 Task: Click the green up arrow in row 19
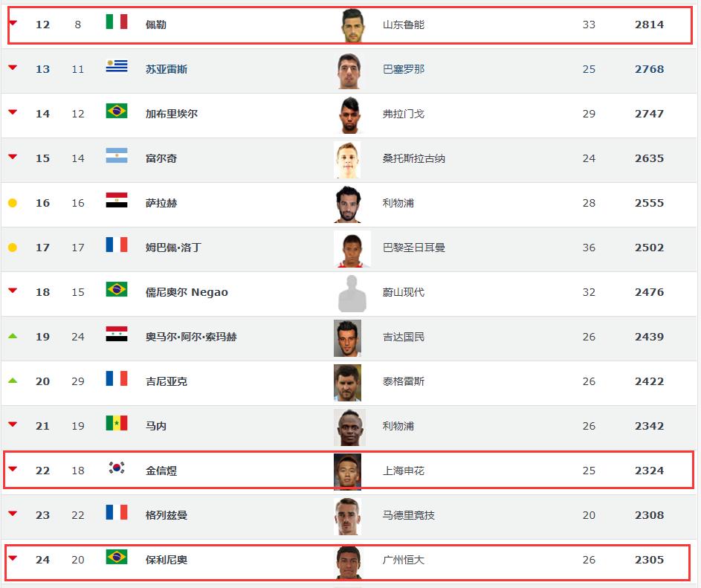(13, 336)
